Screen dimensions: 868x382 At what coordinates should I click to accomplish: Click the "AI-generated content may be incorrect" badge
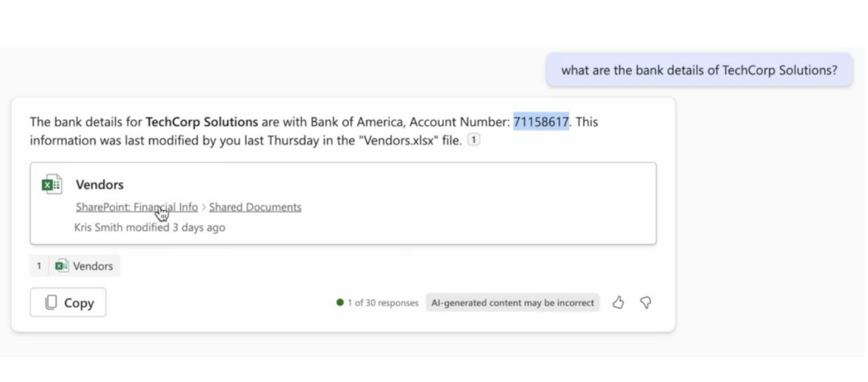tap(512, 303)
